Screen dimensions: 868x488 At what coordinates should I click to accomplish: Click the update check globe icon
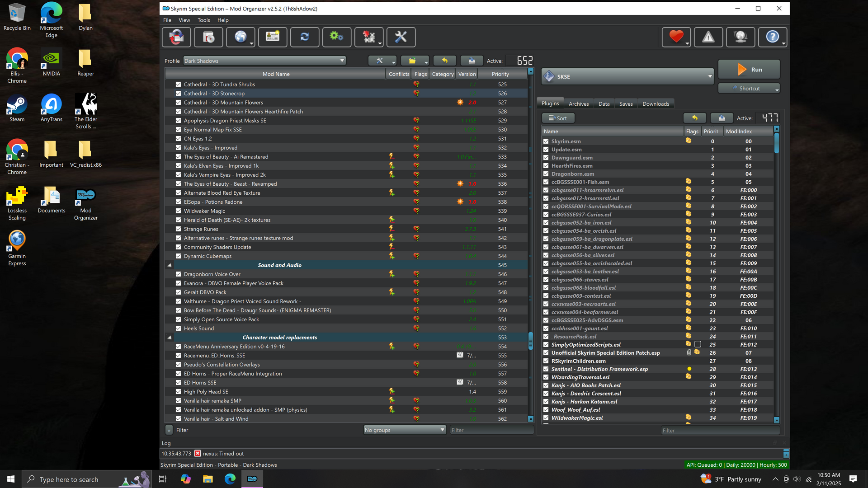coord(741,37)
